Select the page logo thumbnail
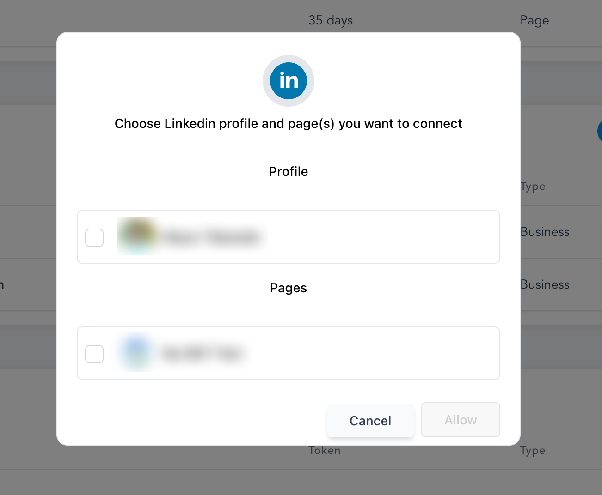 coord(136,352)
